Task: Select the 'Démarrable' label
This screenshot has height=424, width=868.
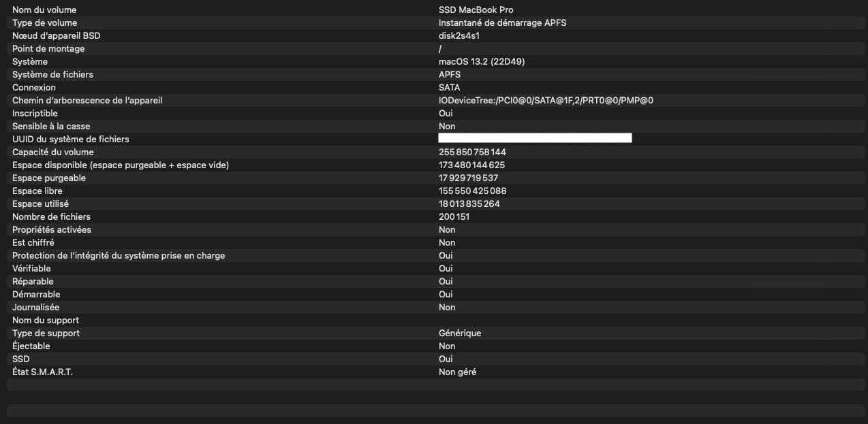Action: coord(36,295)
